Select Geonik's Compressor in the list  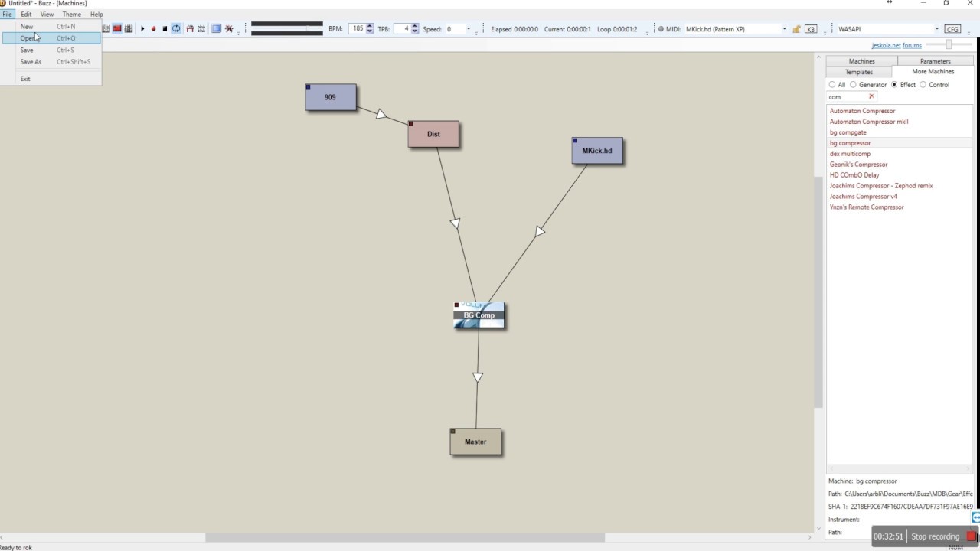[x=858, y=165]
